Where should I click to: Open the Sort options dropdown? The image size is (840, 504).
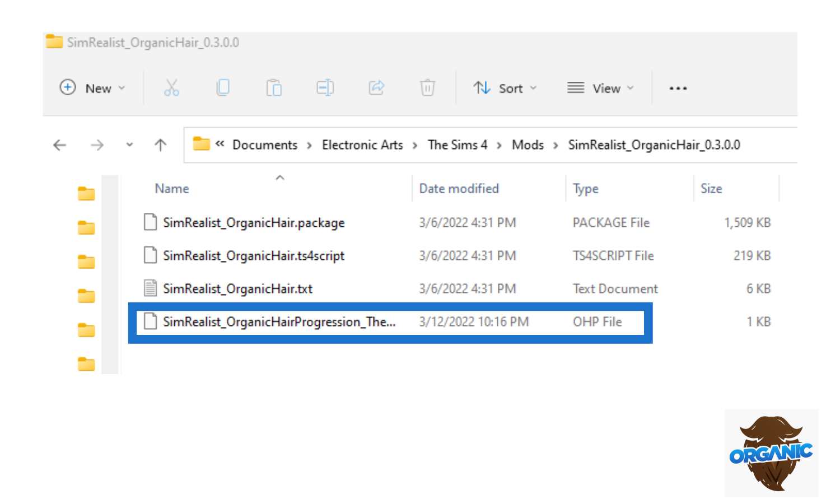(x=505, y=88)
